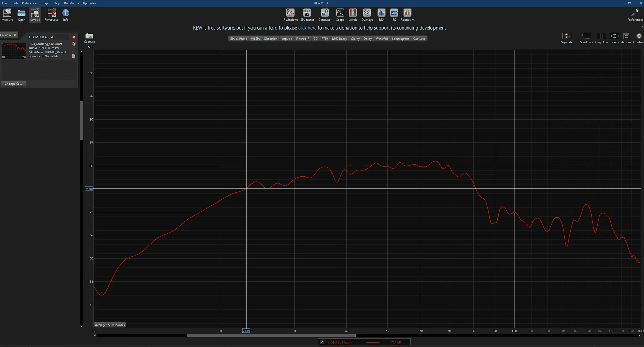Open the Tools menu

(14, 3)
